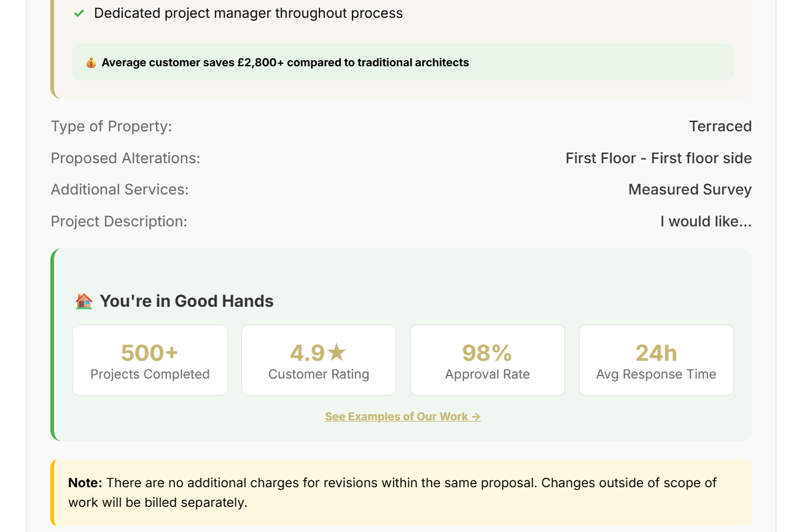Click the 4.9 Customer Rating card
Viewport: 802px width, 532px height.
pyautogui.click(x=319, y=360)
